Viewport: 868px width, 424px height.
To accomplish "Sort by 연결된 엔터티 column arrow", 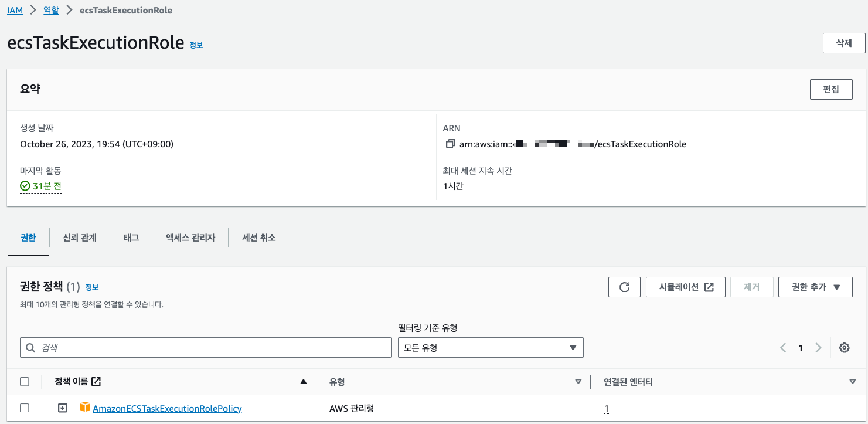I will coord(853,382).
